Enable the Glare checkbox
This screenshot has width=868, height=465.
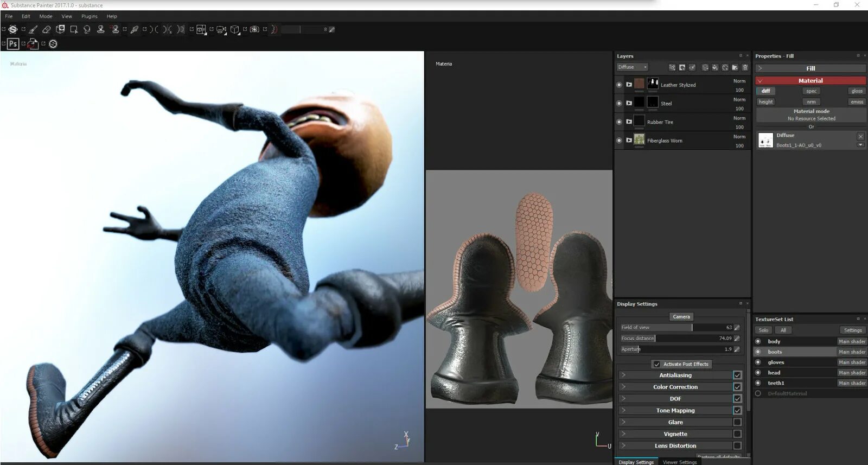click(x=737, y=422)
